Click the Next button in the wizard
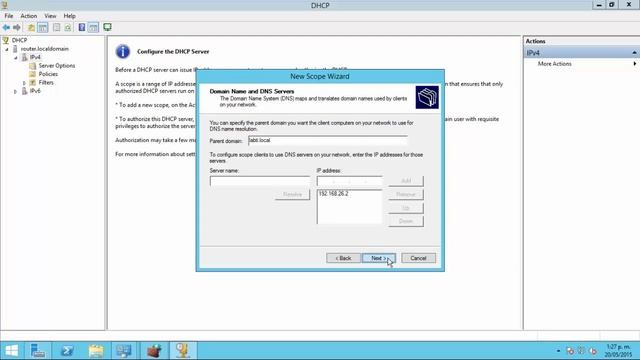640x360 pixels. [379, 258]
